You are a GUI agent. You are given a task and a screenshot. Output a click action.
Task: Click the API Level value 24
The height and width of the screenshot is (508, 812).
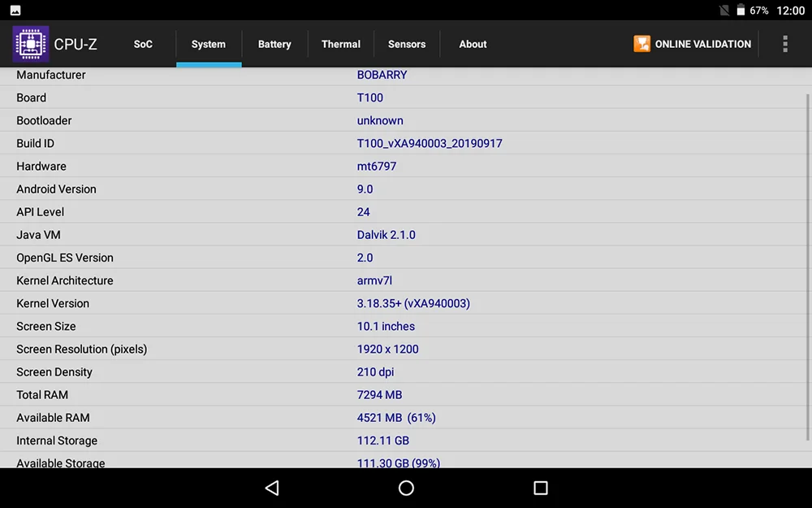363,212
